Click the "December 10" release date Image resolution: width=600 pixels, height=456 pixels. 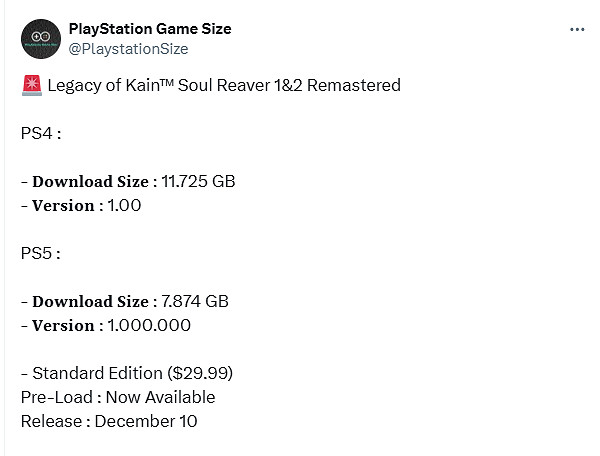pyautogui.click(x=146, y=421)
